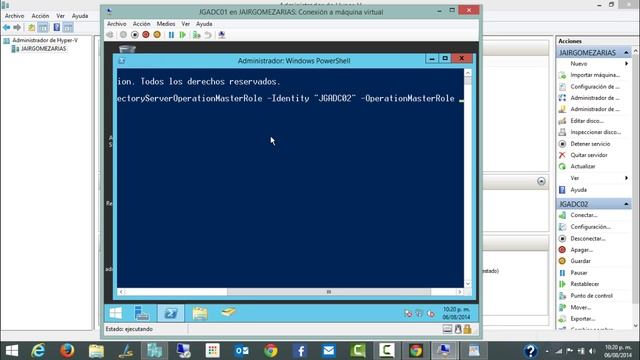Click the PowerShell command line text
The width and height of the screenshot is (640, 360).
coord(286,98)
